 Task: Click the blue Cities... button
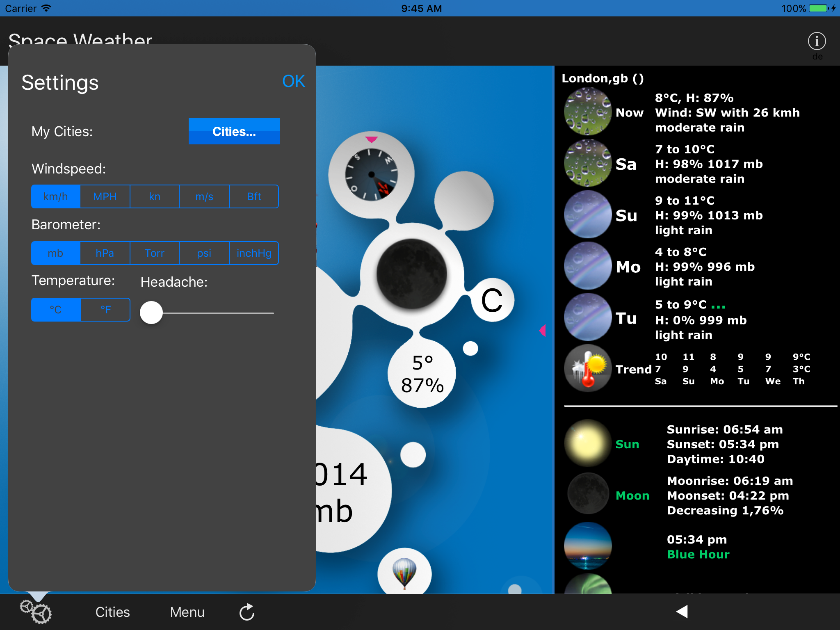[234, 131]
